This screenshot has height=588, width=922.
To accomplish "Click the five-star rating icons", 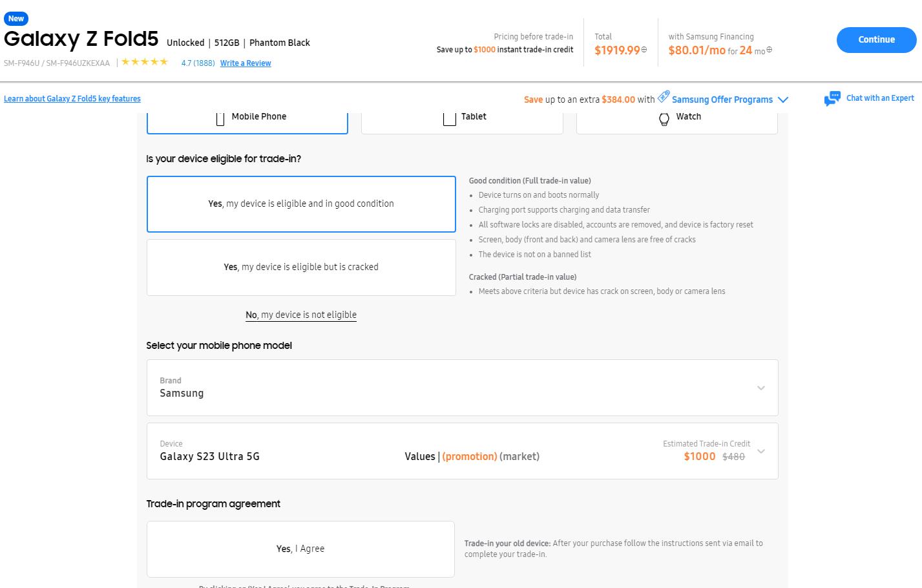I will coord(145,62).
